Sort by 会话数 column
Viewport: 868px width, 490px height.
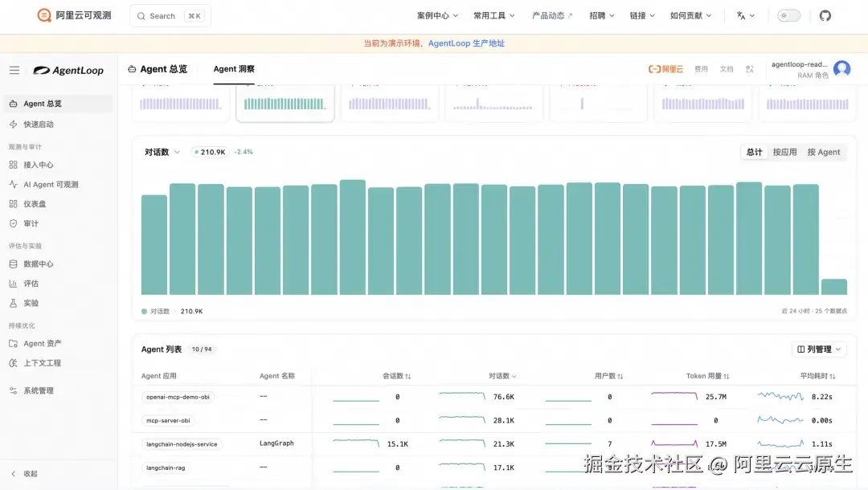click(396, 376)
